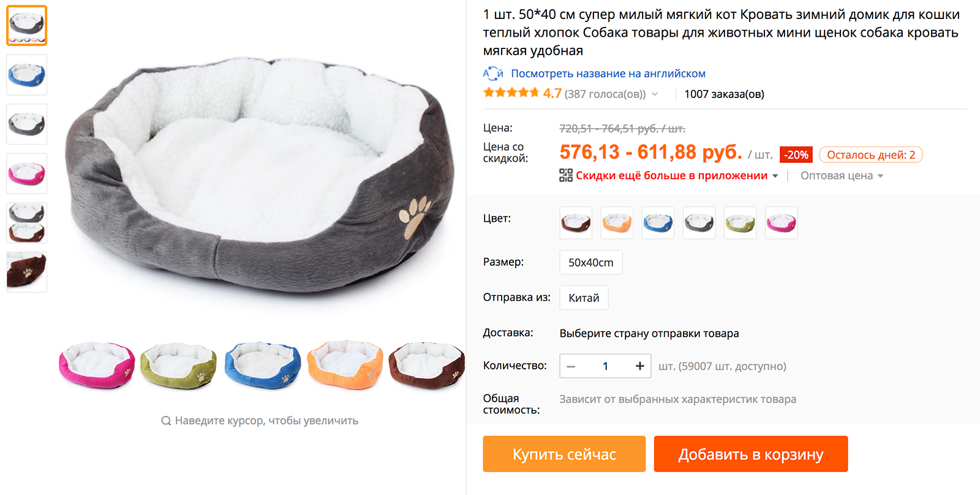Click the 'Добавить в корзину' button
Image resolution: width=980 pixels, height=495 pixels.
click(751, 454)
